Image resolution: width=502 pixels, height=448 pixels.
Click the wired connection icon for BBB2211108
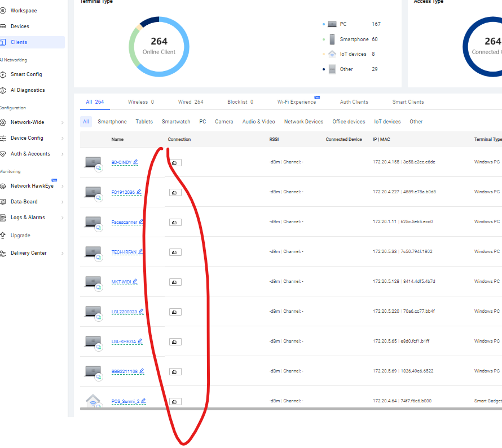(x=175, y=371)
